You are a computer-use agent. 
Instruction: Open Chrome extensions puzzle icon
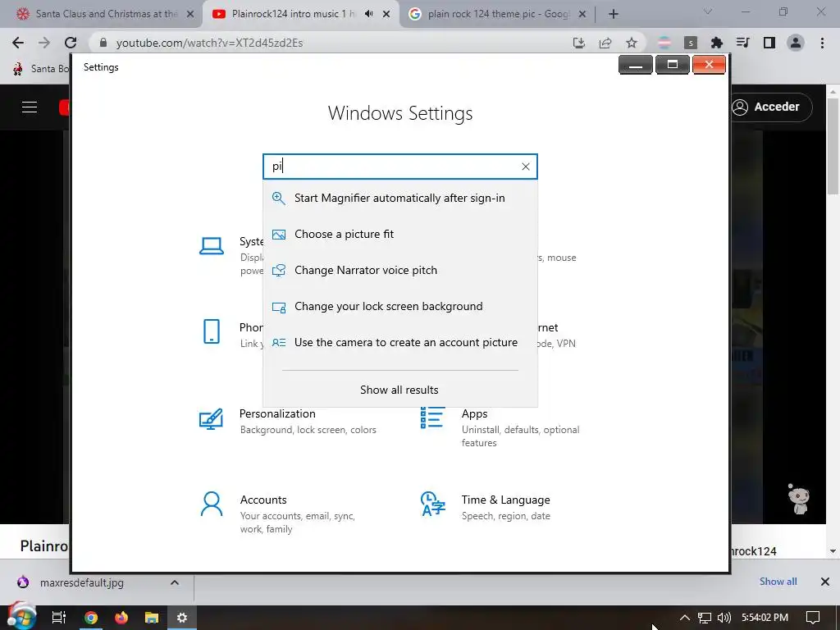pos(717,43)
